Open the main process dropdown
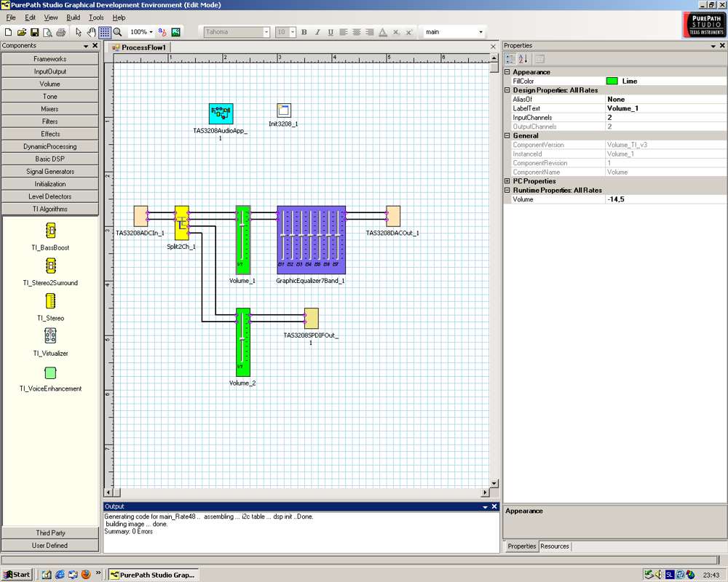The width and height of the screenshot is (728, 582). coord(480,32)
